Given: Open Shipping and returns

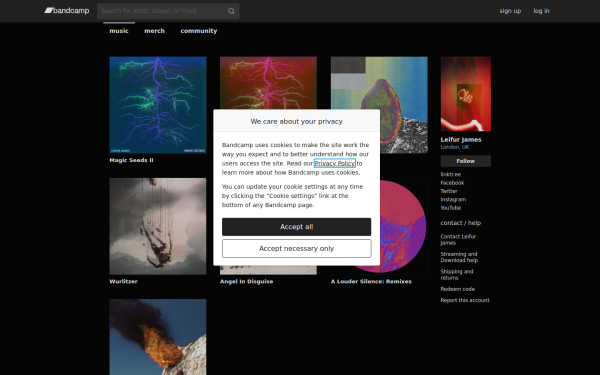Looking at the screenshot, I should [x=457, y=274].
